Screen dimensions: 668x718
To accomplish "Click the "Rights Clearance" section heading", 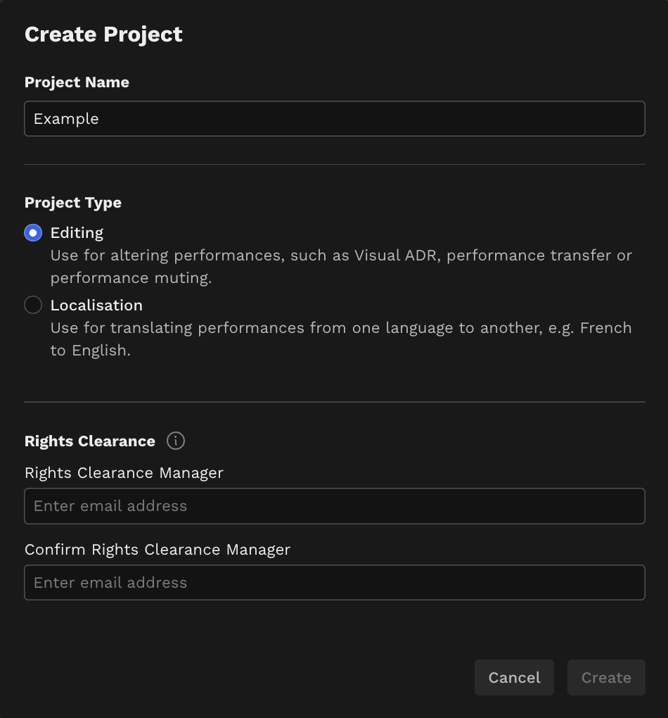I will pos(90,441).
